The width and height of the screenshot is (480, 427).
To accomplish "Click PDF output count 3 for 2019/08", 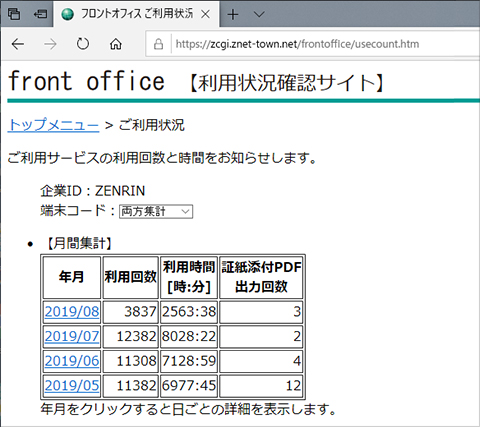I will click(x=297, y=312).
